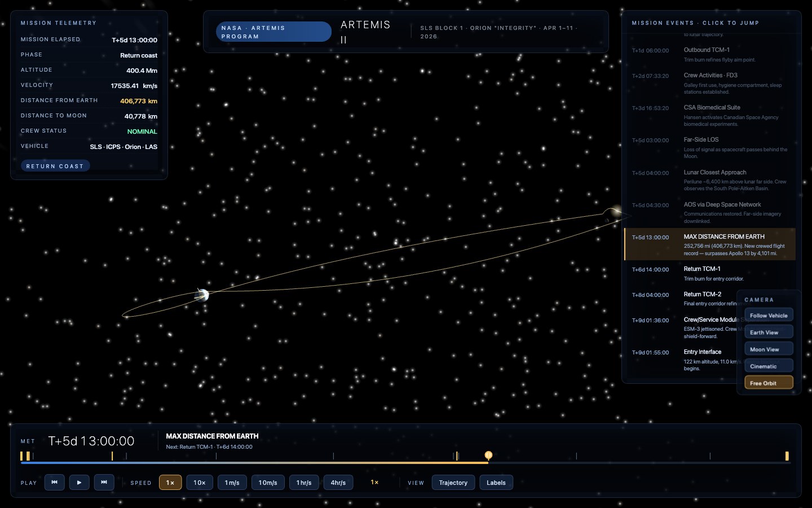Jump to Return TCM-1 event

click(x=710, y=274)
